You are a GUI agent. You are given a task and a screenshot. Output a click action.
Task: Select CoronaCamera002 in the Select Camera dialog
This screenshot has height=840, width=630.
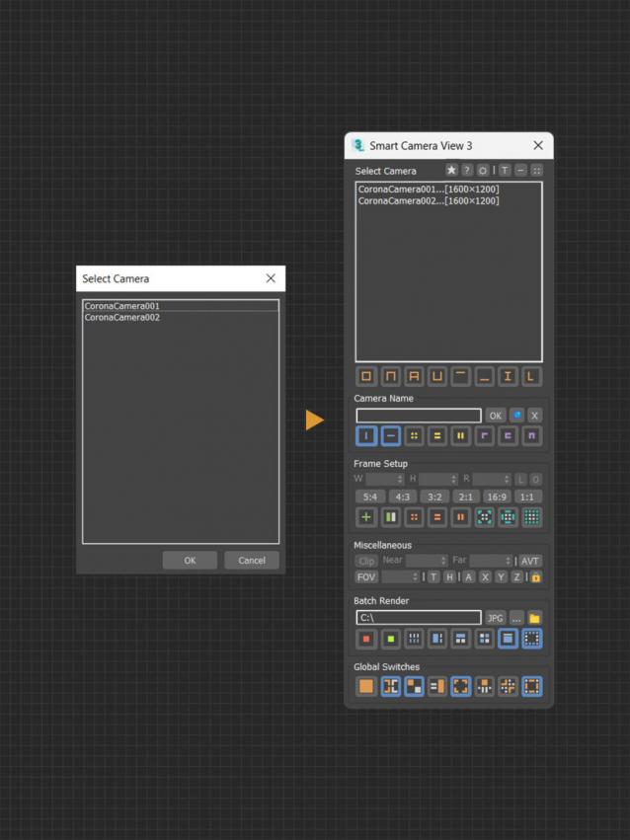181,317
